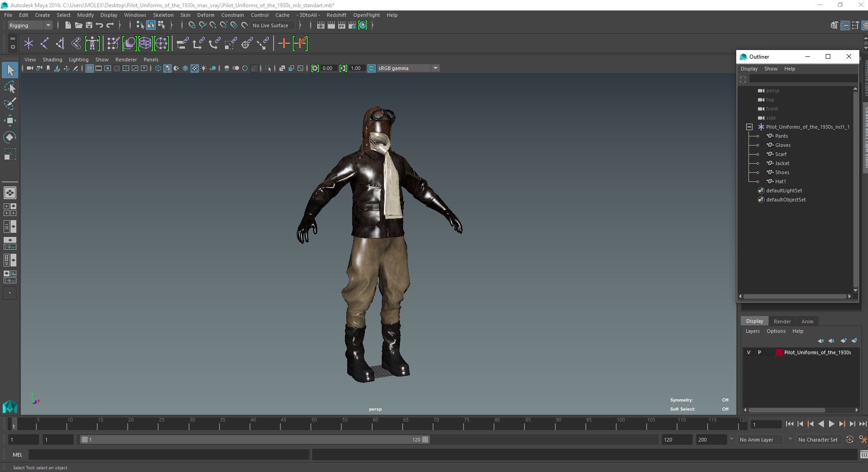Toggle the viewport grid display
Image resolution: width=868 pixels, height=472 pixels.
pos(90,68)
